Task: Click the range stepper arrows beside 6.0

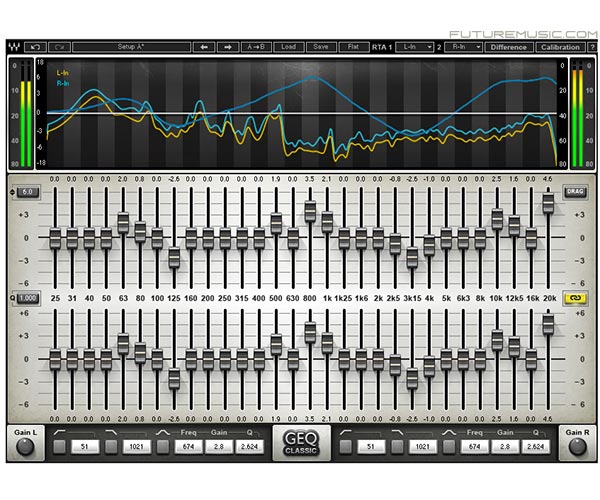Action: [12, 192]
